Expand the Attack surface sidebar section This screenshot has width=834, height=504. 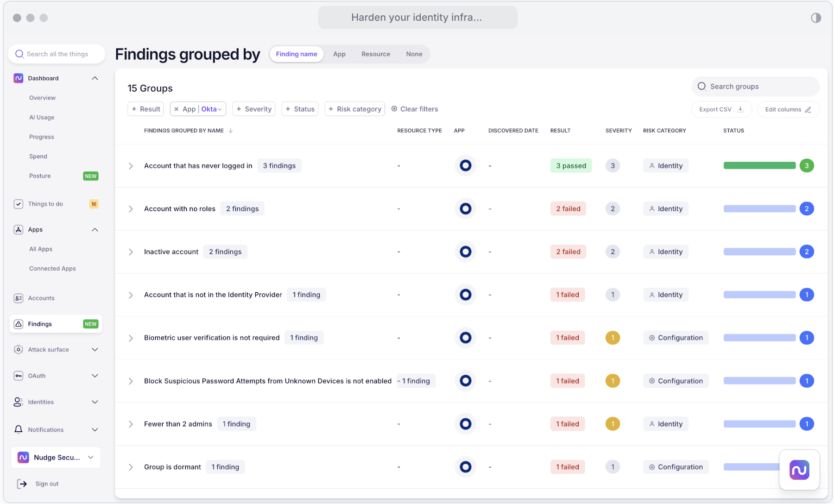tap(95, 350)
